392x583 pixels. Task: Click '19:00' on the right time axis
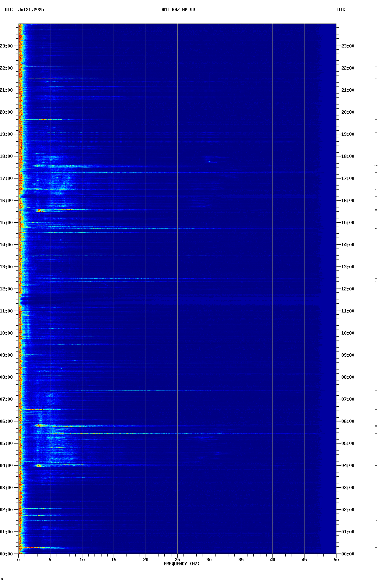(348, 134)
